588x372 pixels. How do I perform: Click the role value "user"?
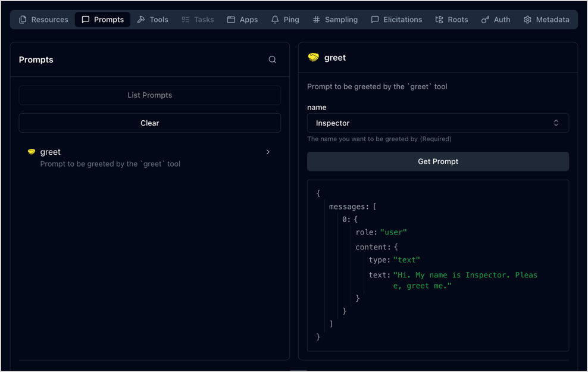(393, 232)
